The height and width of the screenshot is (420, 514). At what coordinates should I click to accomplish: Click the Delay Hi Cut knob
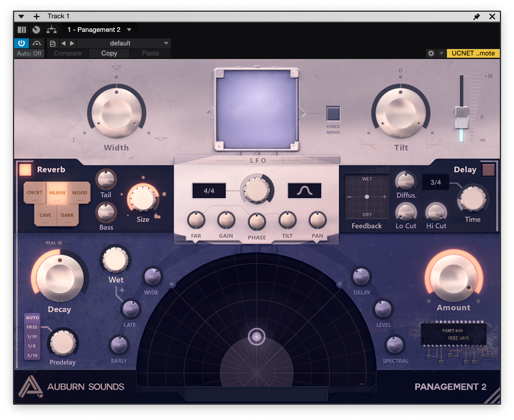coord(436,212)
